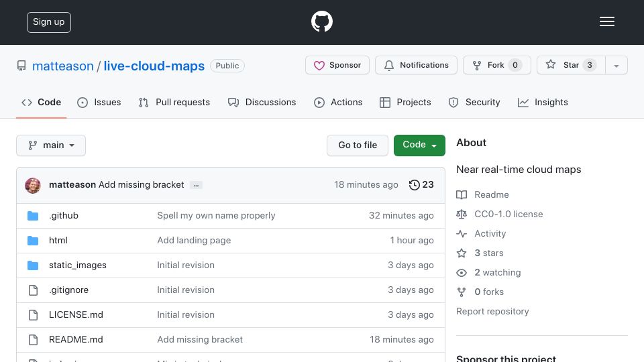Click the .gitignore file icon
The width and height of the screenshot is (644, 362).
34,290
